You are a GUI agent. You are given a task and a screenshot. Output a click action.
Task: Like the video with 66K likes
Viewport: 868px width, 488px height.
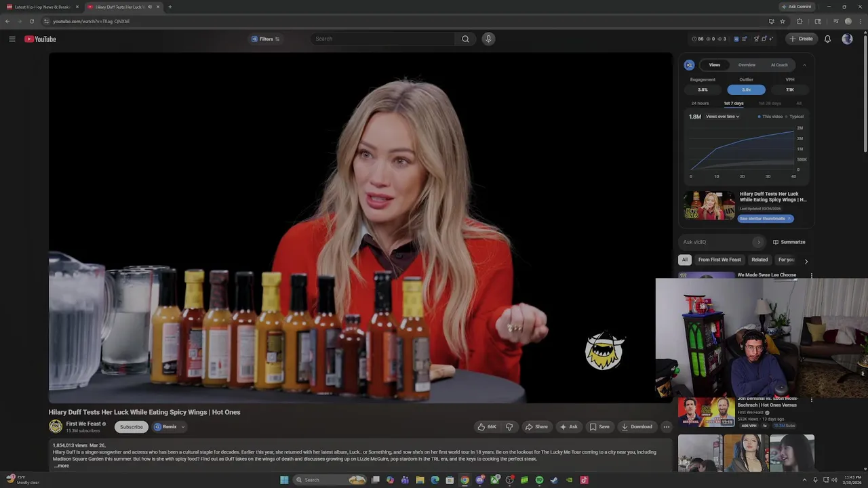[x=487, y=427]
